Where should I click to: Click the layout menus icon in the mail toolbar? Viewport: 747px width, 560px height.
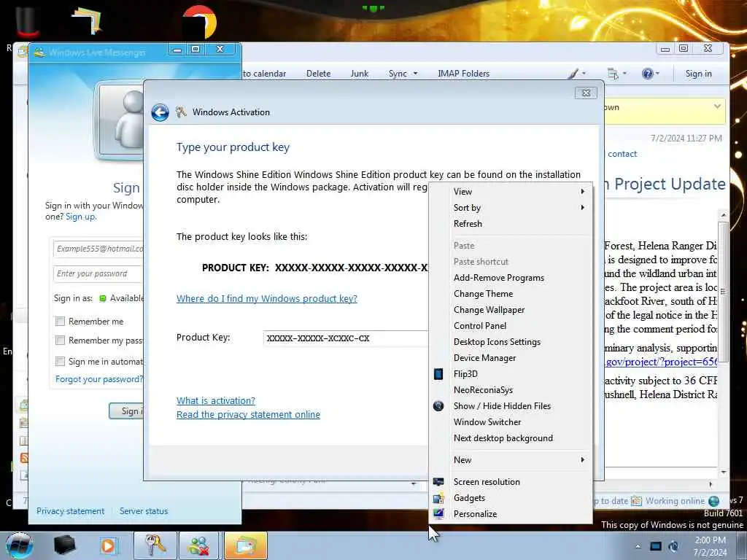point(613,74)
